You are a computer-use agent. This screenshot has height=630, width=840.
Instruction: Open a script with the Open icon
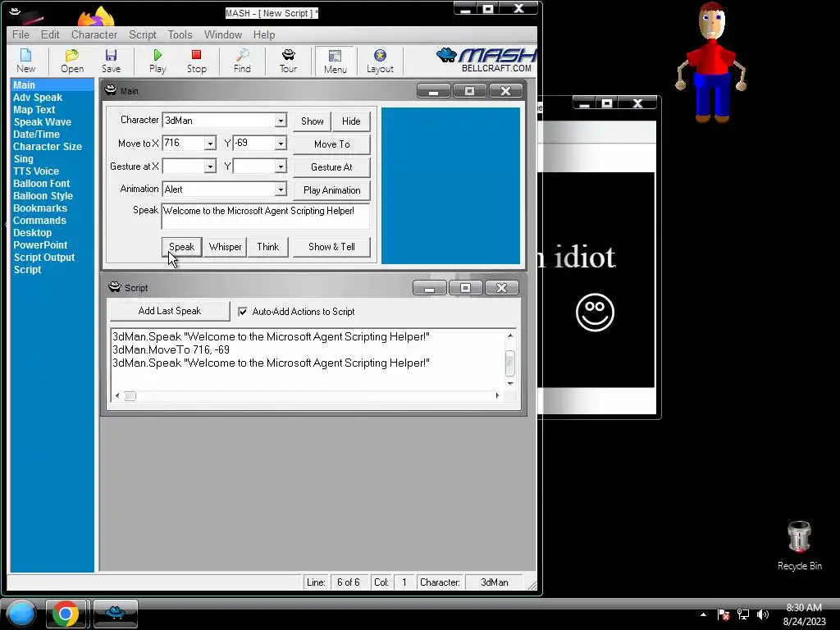(x=72, y=61)
